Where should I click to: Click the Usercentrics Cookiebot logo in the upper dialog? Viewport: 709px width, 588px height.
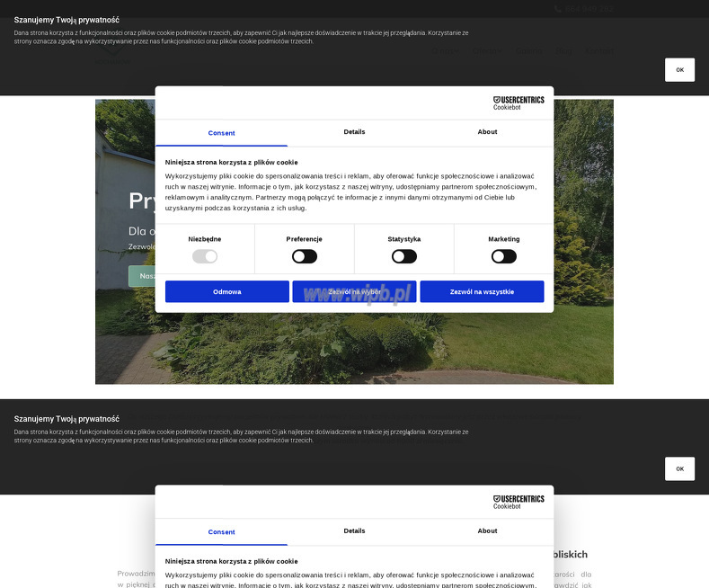point(518,103)
